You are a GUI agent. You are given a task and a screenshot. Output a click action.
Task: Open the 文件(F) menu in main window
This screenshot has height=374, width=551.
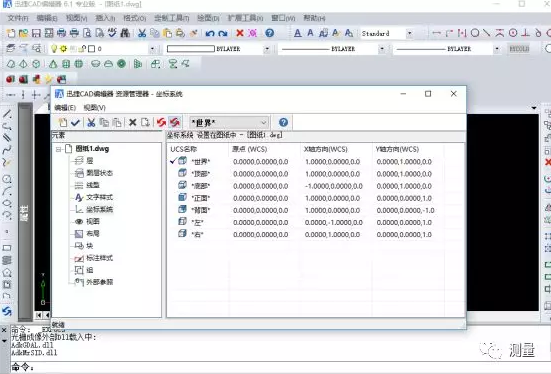pos(18,18)
